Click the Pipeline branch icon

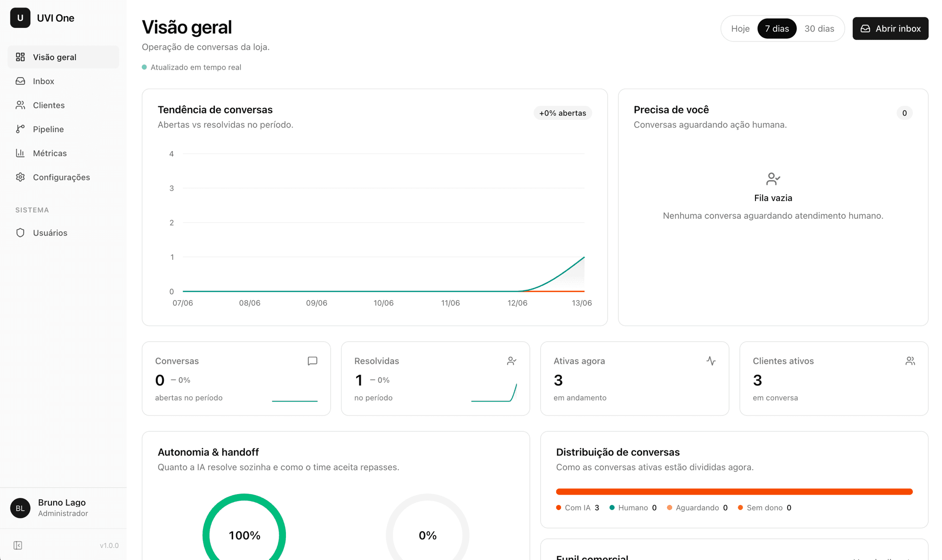(20, 129)
